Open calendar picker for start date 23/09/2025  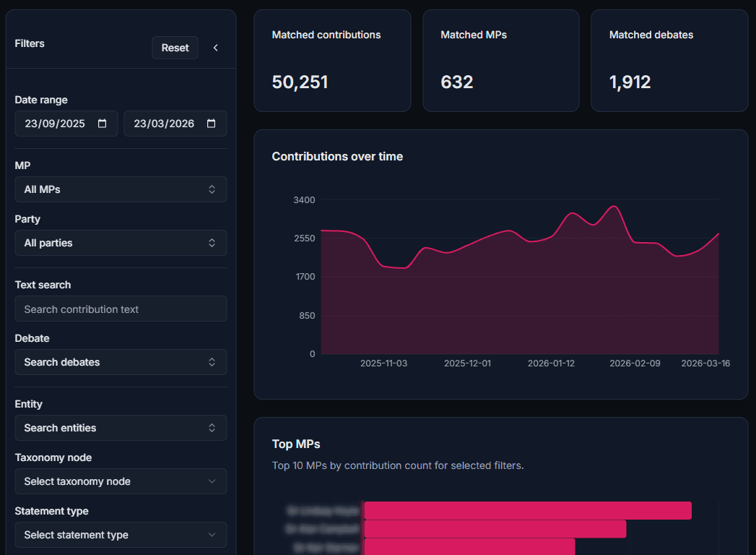[x=103, y=124]
